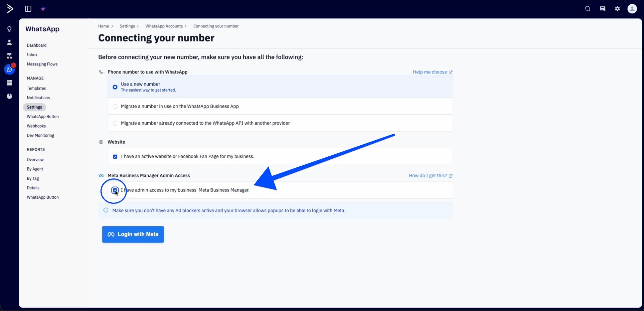Toggle the active website or Fan Page checkbox
The height and width of the screenshot is (311, 644).
[115, 157]
